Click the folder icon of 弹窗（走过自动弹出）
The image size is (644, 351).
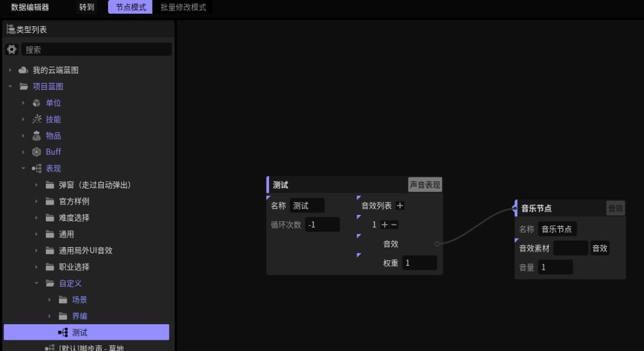tap(49, 185)
